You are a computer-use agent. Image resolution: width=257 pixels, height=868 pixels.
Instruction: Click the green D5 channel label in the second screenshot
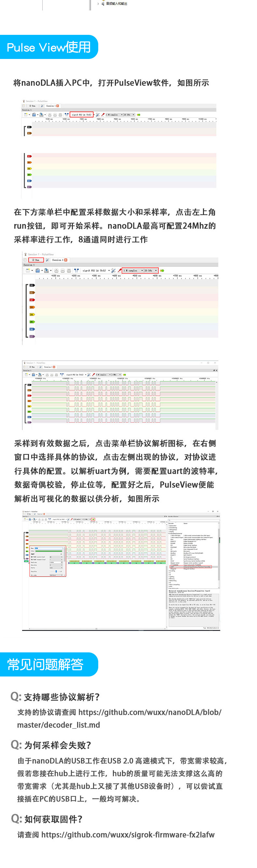pyautogui.click(x=32, y=322)
